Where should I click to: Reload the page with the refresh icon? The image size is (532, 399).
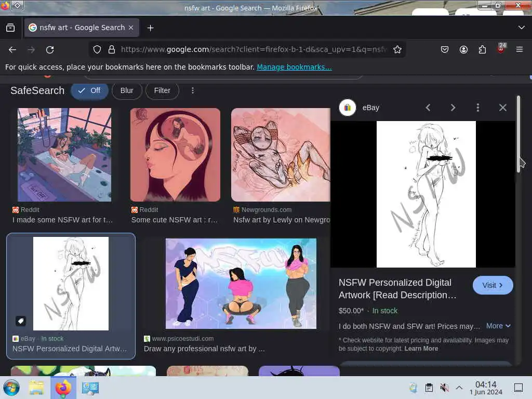coord(50,50)
